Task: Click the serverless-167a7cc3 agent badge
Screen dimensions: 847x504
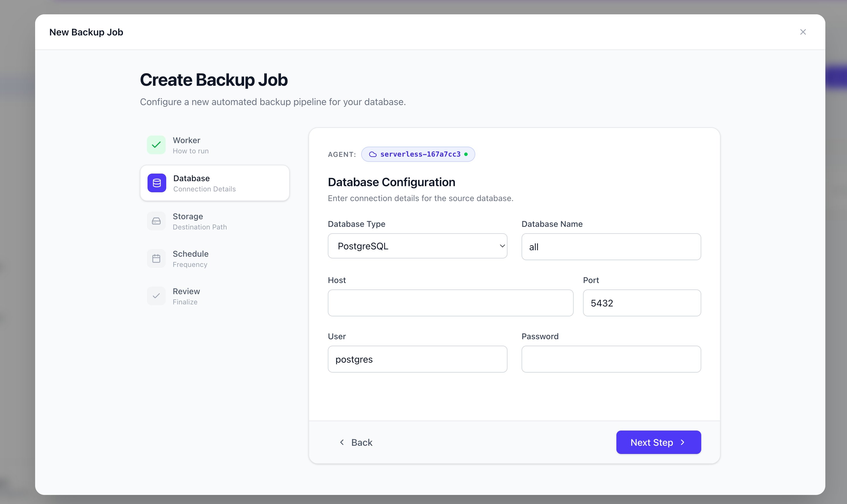Action: pyautogui.click(x=418, y=154)
